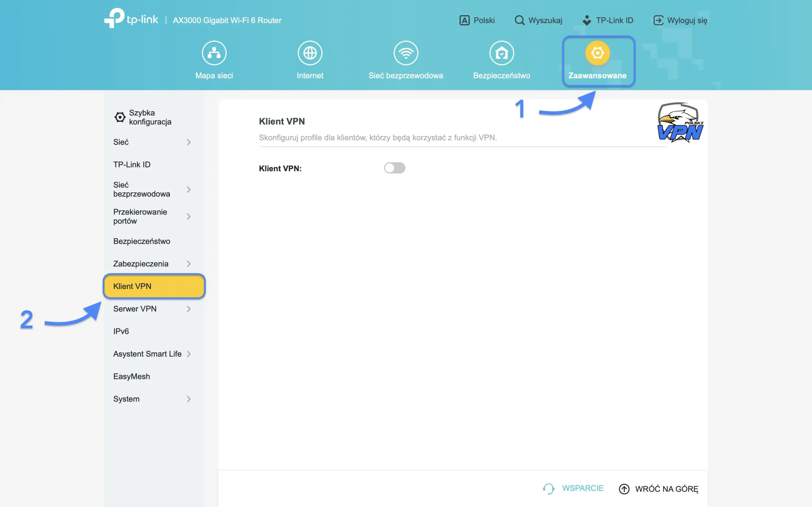Click the Szybka konfiguracja icon
This screenshot has width=812, height=507.
[x=120, y=117]
